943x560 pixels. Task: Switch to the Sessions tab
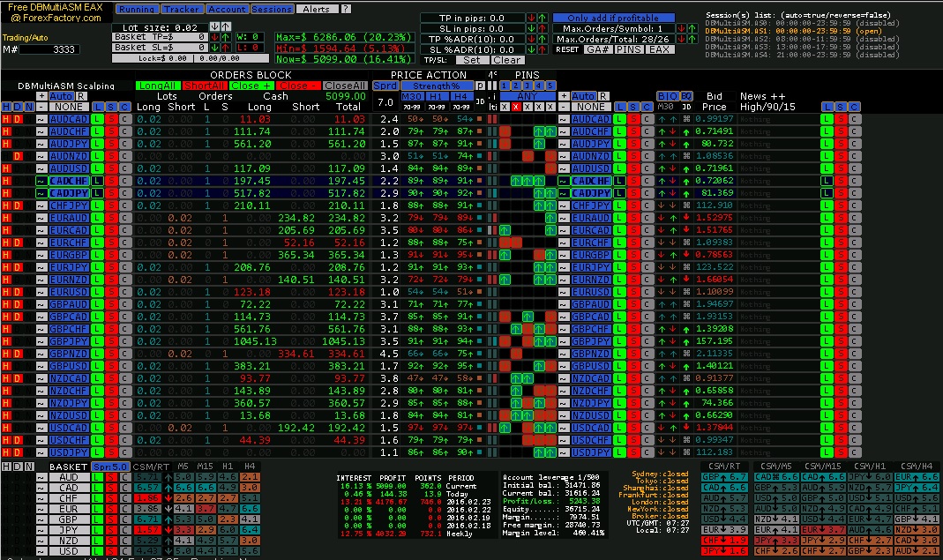coord(271,9)
